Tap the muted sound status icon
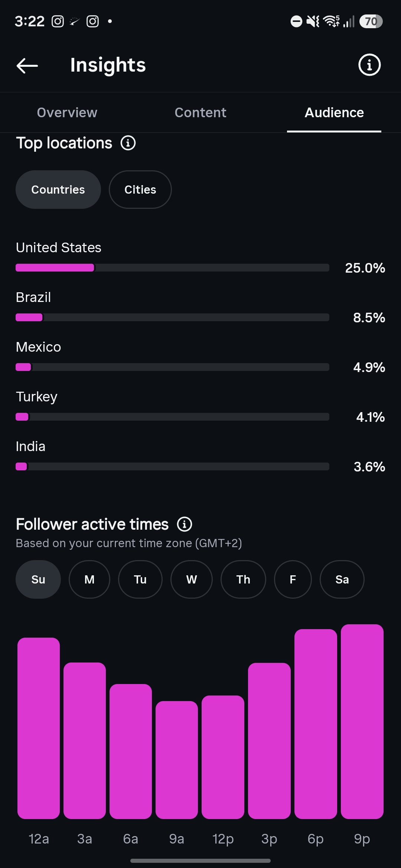401x868 pixels. point(313,22)
